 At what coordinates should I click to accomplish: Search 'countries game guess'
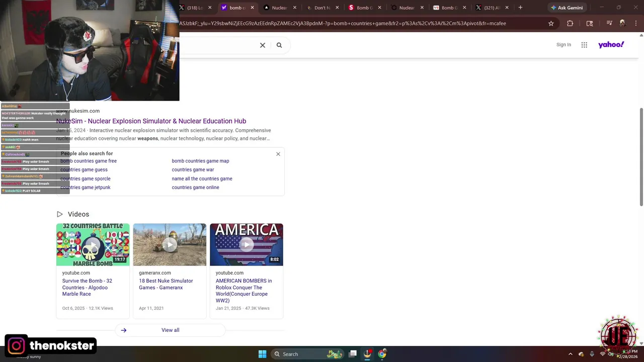(x=84, y=169)
